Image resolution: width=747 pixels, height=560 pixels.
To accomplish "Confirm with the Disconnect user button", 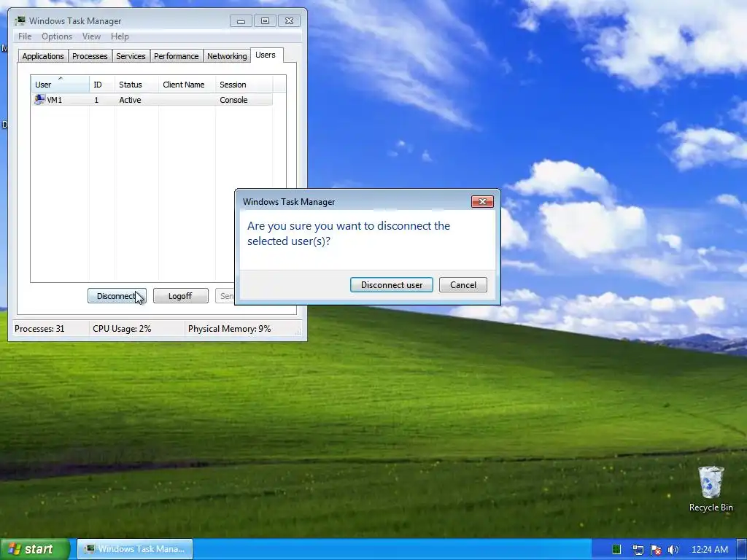I will [x=391, y=285].
